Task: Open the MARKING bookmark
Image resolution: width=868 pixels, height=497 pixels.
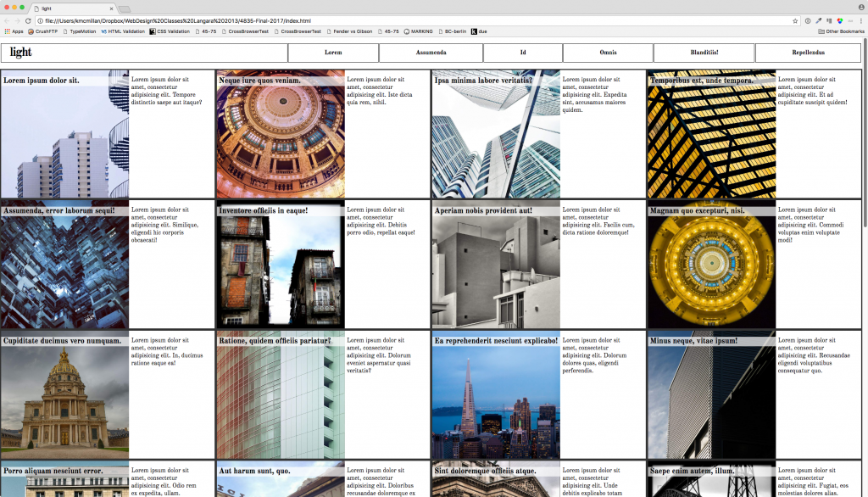Action: (x=418, y=31)
